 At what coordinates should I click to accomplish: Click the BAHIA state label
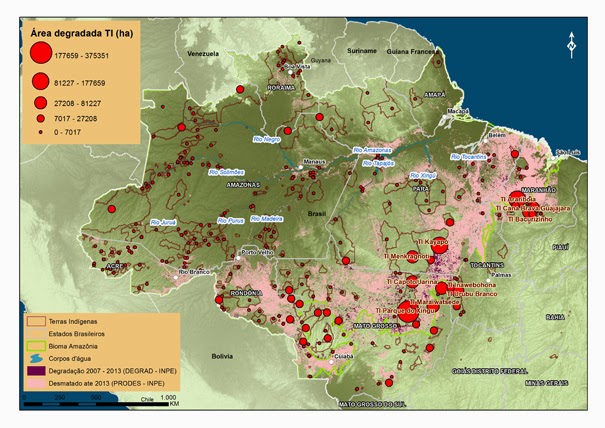coord(555,317)
